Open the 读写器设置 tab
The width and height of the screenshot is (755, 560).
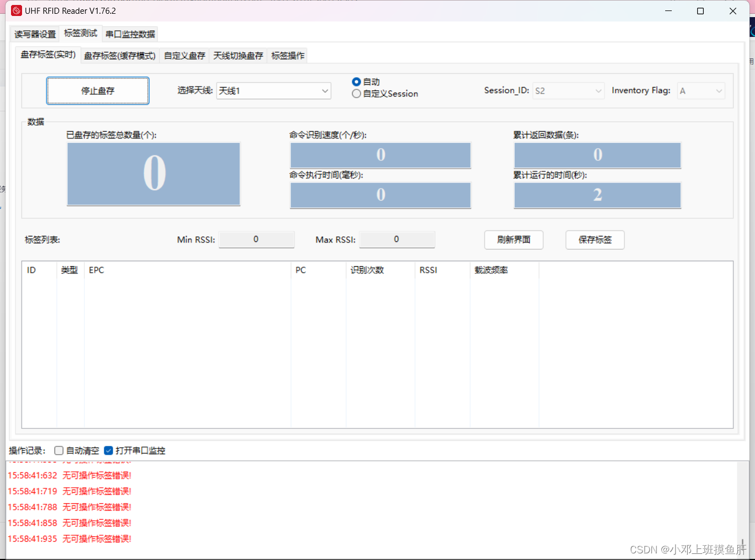pos(35,34)
